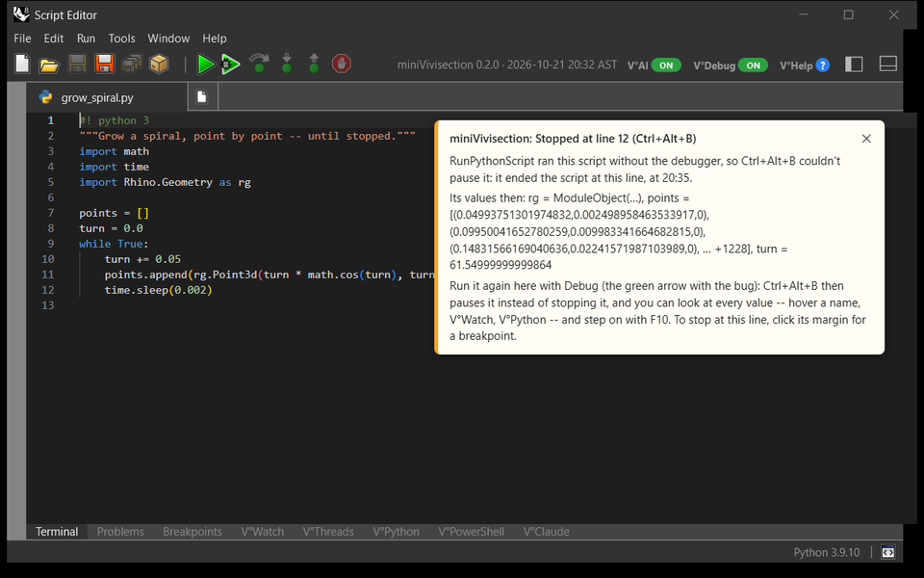This screenshot has width=924, height=578.
Task: Click the grey Save icon
Action: tap(77, 64)
